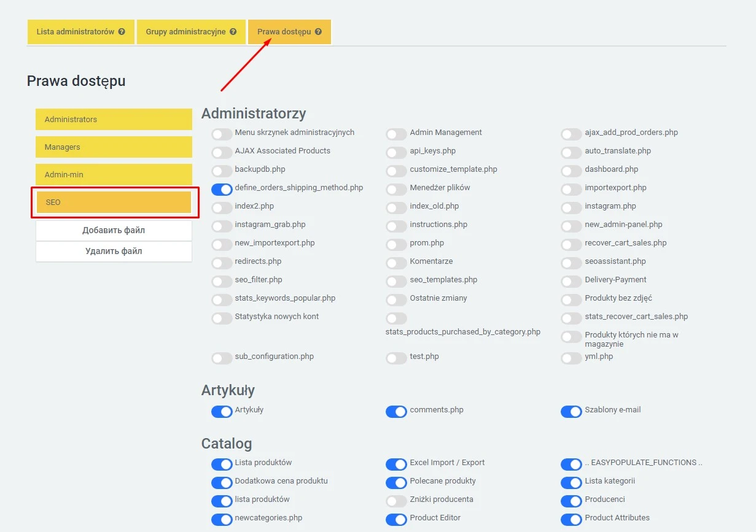
Task: Select the Administrators group
Action: 114,120
